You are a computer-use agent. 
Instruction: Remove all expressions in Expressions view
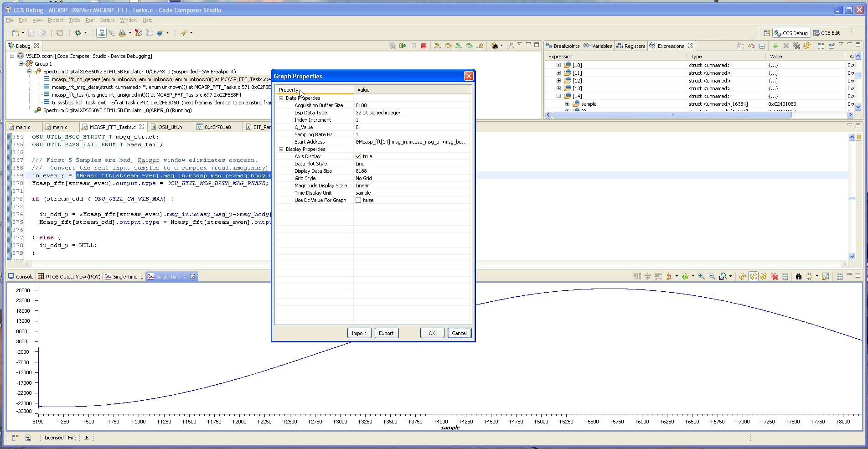coord(796,46)
